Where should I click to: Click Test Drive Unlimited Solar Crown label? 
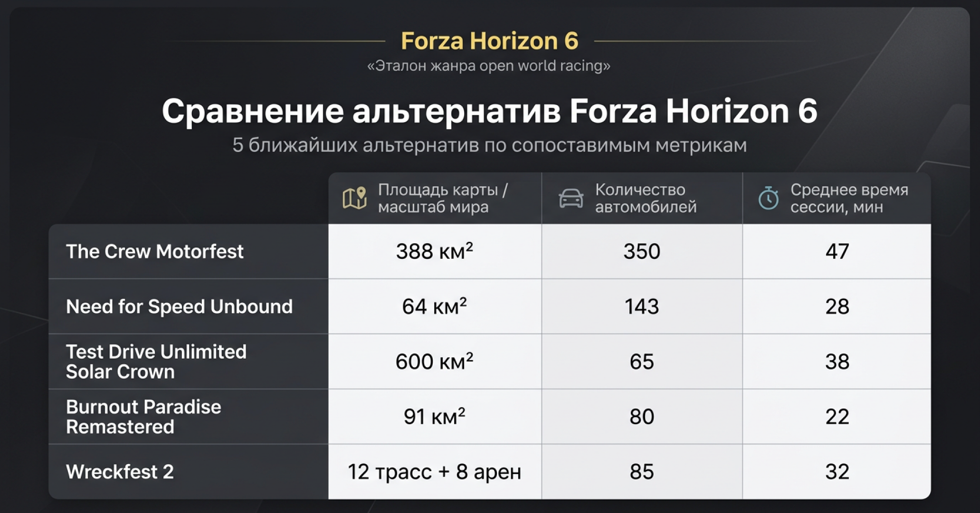(x=156, y=361)
